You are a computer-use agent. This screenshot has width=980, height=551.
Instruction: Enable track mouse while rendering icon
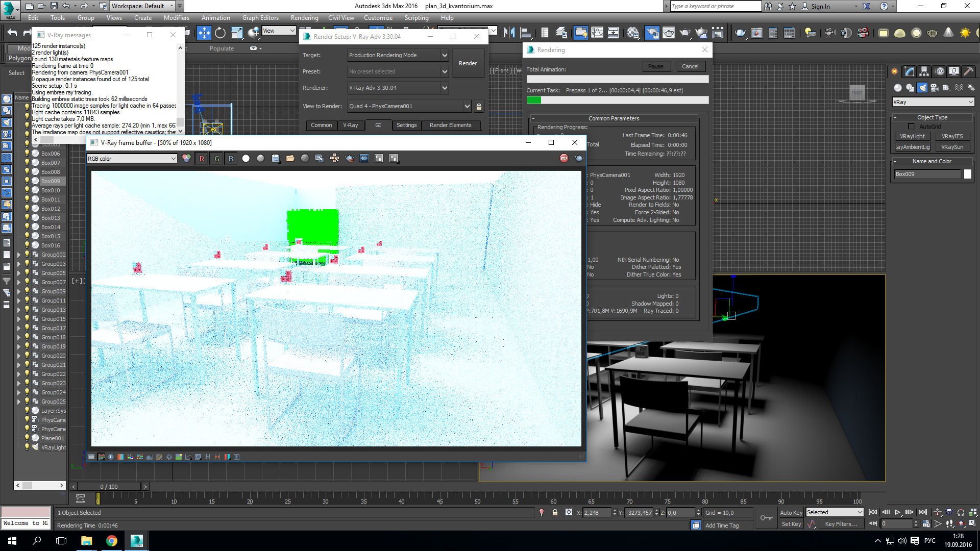point(334,159)
